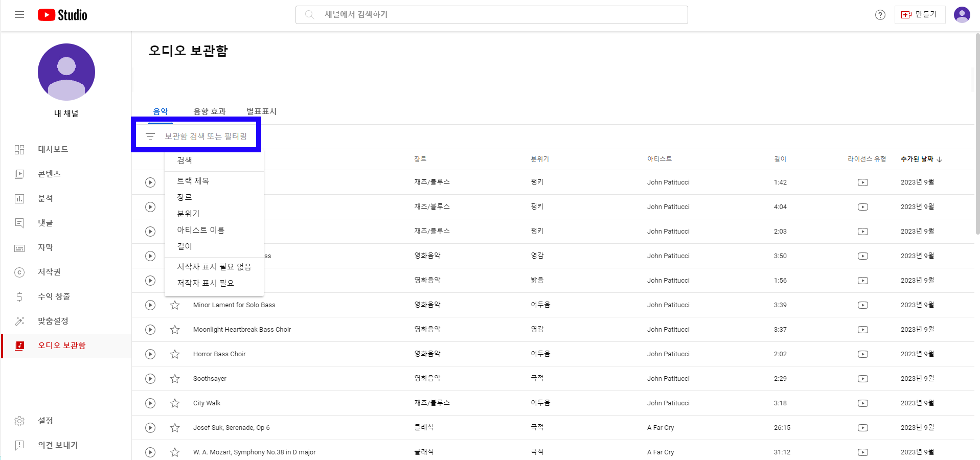Click the 만들기 create button
980x460 pixels.
(x=919, y=15)
